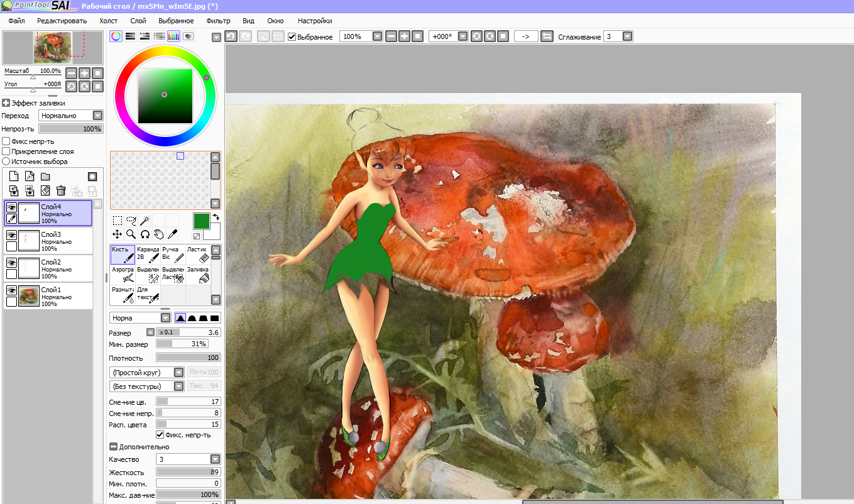Click the undo arrow in top toolbar
The width and height of the screenshot is (854, 504).
(231, 36)
